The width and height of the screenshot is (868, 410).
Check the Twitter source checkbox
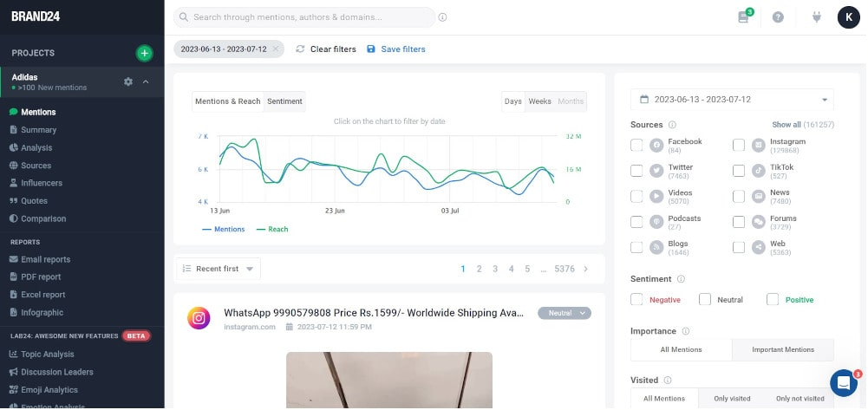point(636,171)
